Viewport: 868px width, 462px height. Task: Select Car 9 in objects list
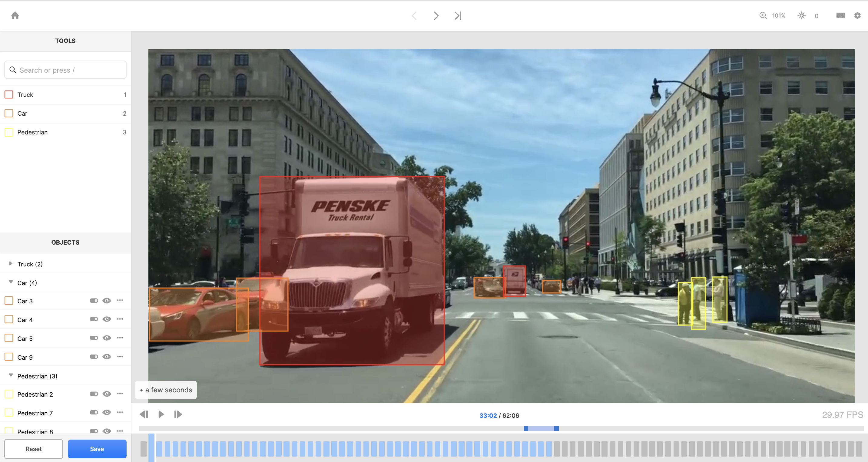point(65,357)
